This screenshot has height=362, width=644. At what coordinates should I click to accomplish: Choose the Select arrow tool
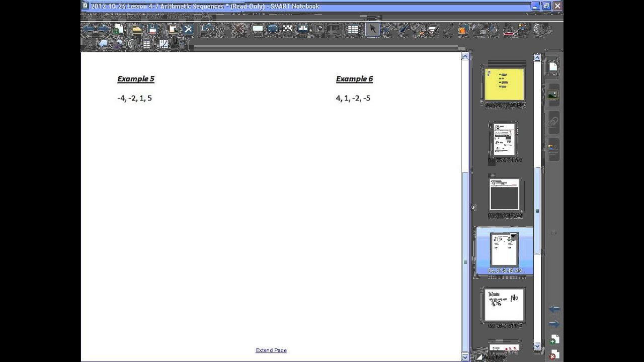(372, 29)
